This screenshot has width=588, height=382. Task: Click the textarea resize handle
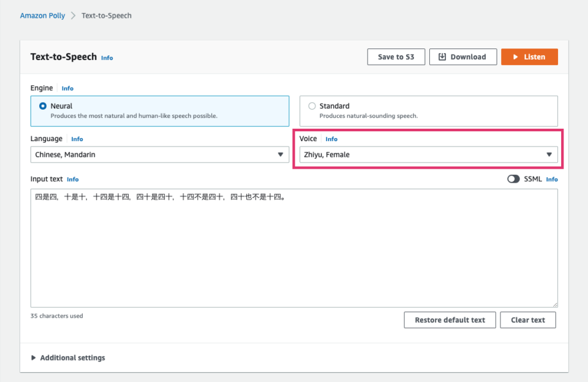555,304
